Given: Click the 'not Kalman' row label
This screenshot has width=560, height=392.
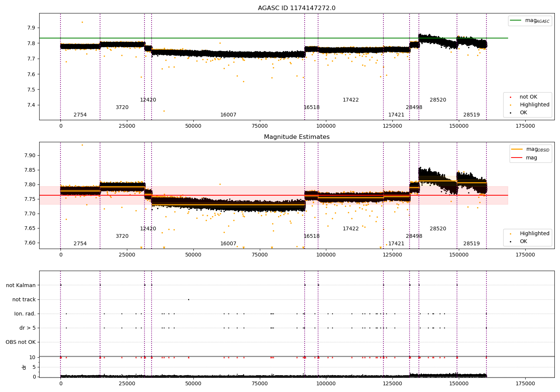Looking at the screenshot, I should 21,286.
